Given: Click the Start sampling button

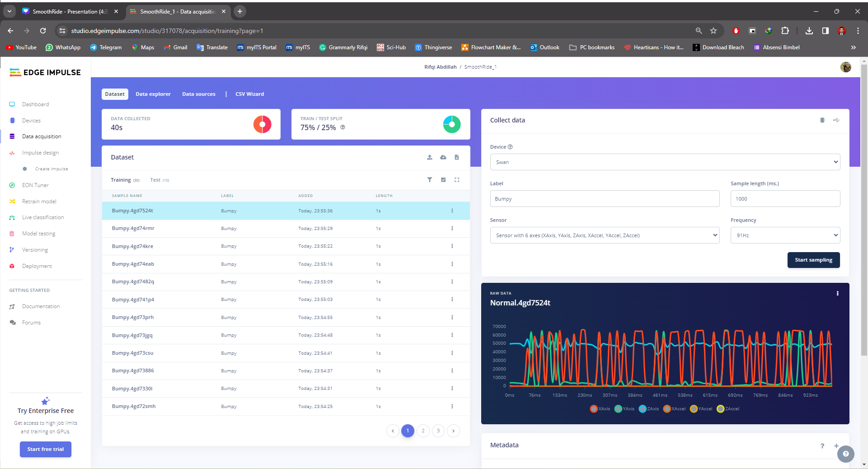Looking at the screenshot, I should click(x=813, y=260).
